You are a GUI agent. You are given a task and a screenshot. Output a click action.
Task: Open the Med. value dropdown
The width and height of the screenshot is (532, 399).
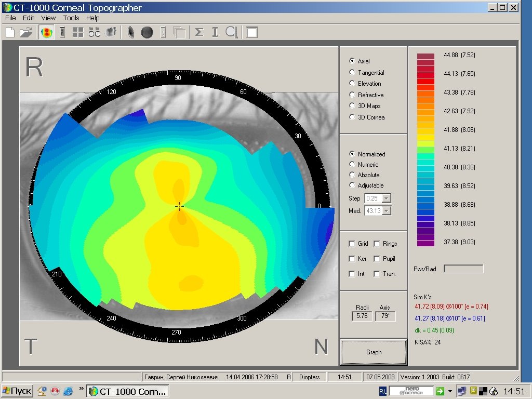(x=387, y=211)
